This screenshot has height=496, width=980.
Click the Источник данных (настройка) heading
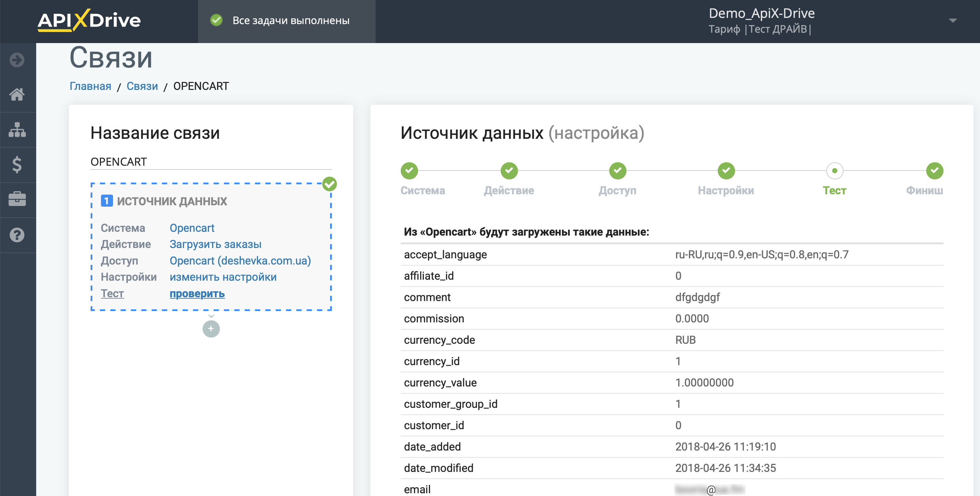click(522, 133)
